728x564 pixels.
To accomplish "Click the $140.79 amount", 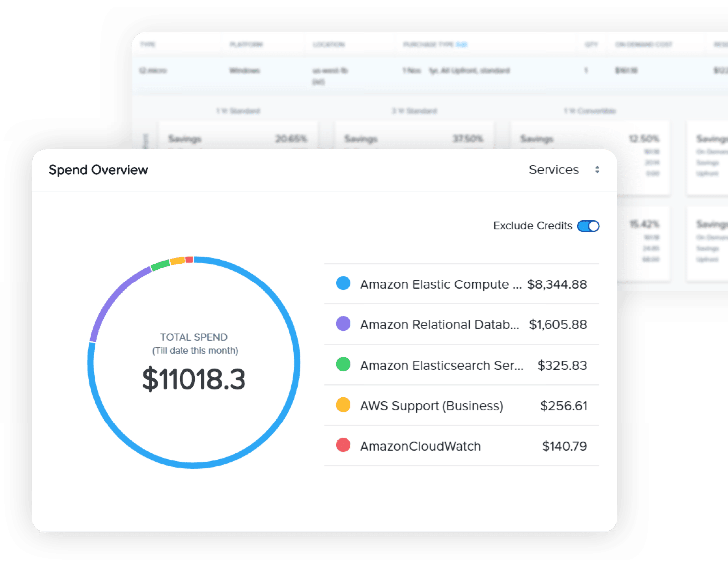I will tap(564, 446).
